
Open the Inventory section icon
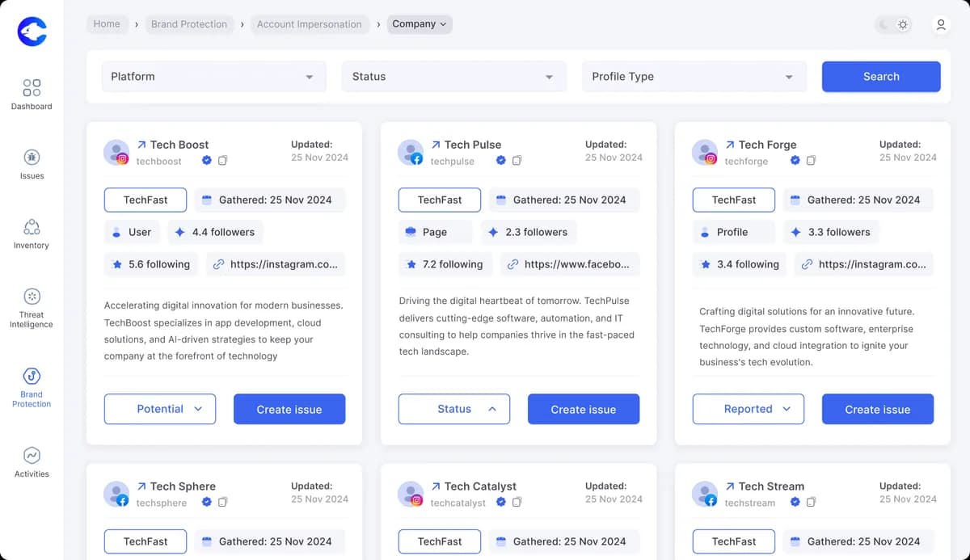click(x=32, y=227)
